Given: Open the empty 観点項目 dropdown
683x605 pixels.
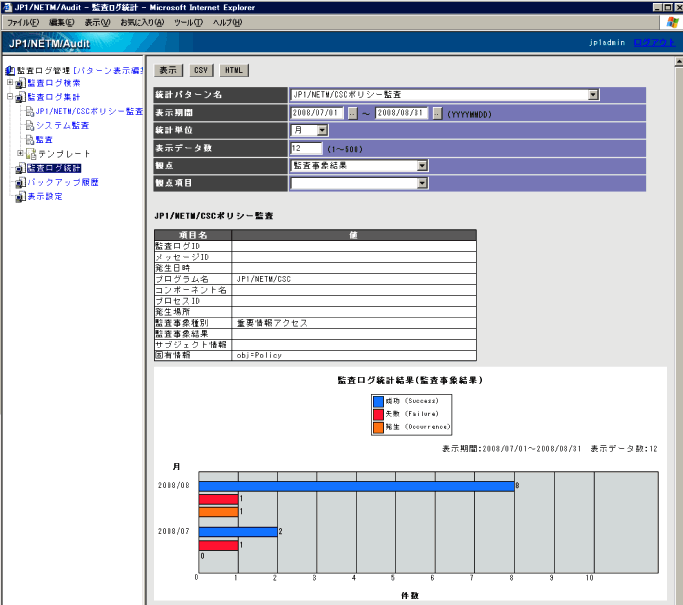Looking at the screenshot, I should 422,183.
